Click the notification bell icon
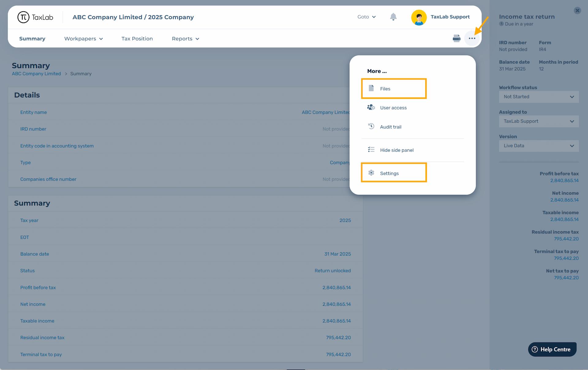588x370 pixels. pos(393,17)
